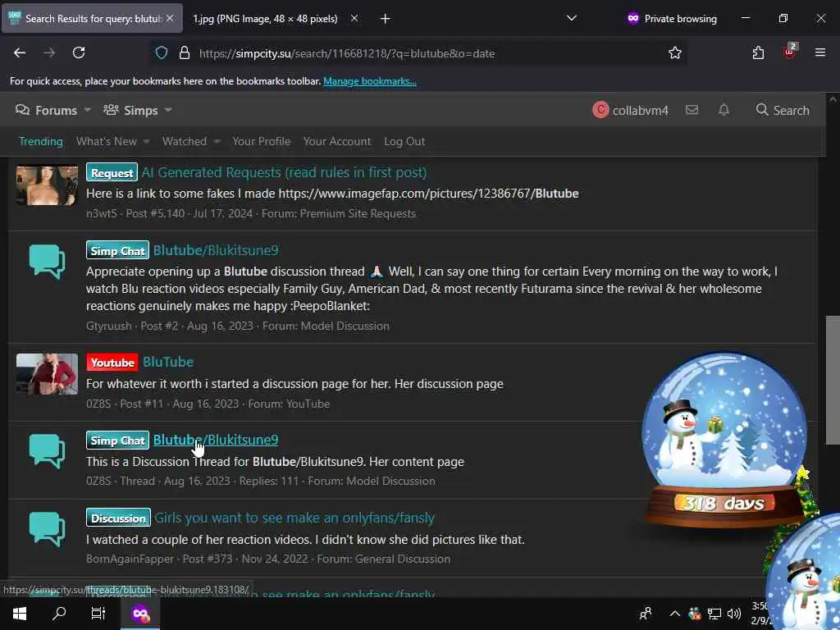The width and height of the screenshot is (840, 630).
Task: Open Task View on the taskbar
Action: (x=98, y=614)
